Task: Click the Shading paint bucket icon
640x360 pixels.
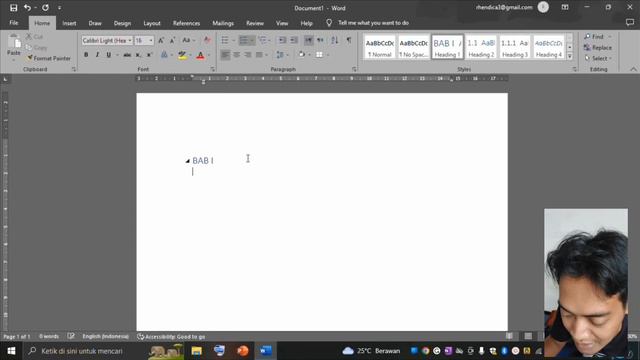Action: pos(302,55)
